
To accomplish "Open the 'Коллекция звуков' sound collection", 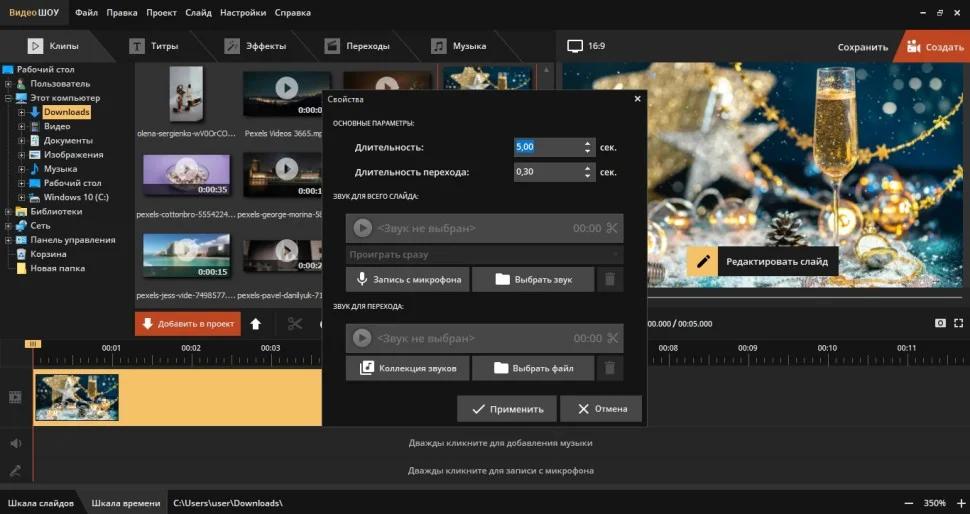I will [x=407, y=368].
